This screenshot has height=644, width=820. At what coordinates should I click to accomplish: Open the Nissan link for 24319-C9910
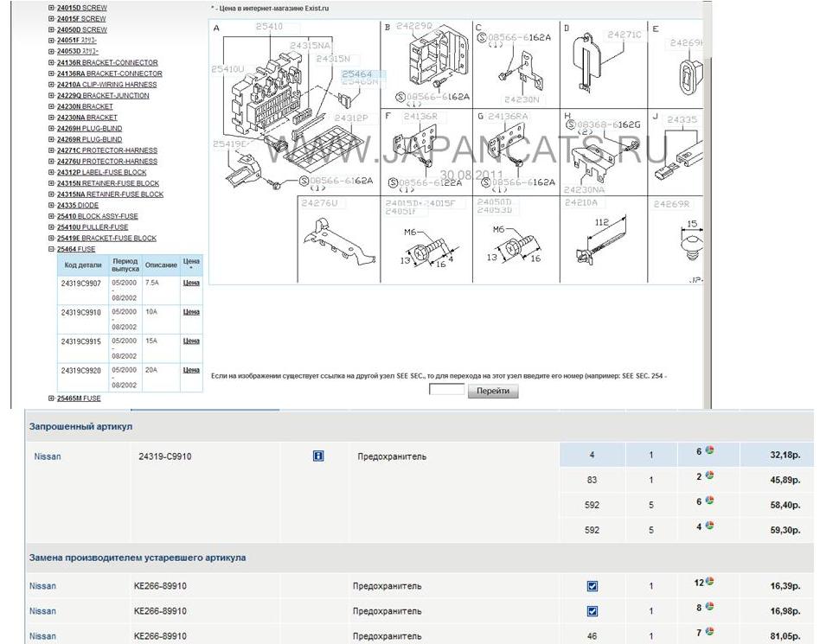(48, 456)
